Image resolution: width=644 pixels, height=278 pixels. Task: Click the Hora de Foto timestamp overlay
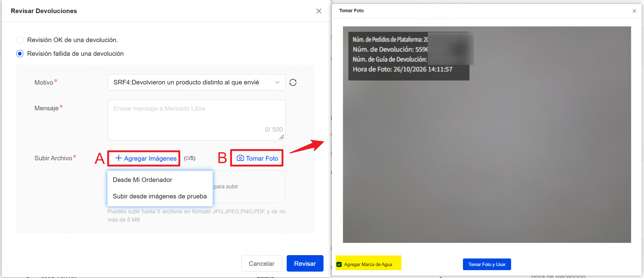point(402,69)
